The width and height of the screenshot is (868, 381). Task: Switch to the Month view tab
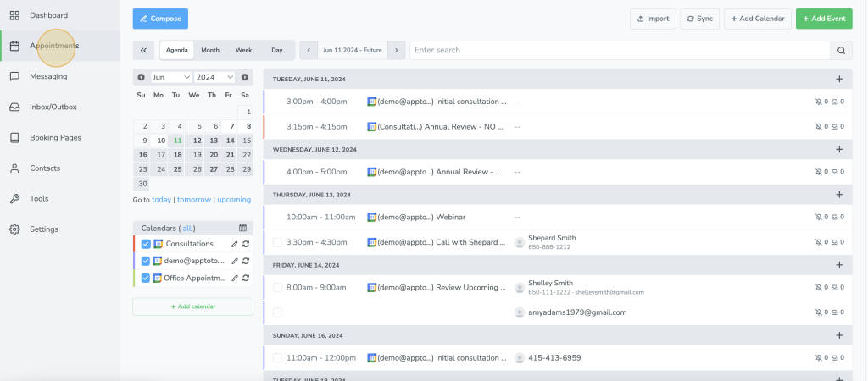210,50
